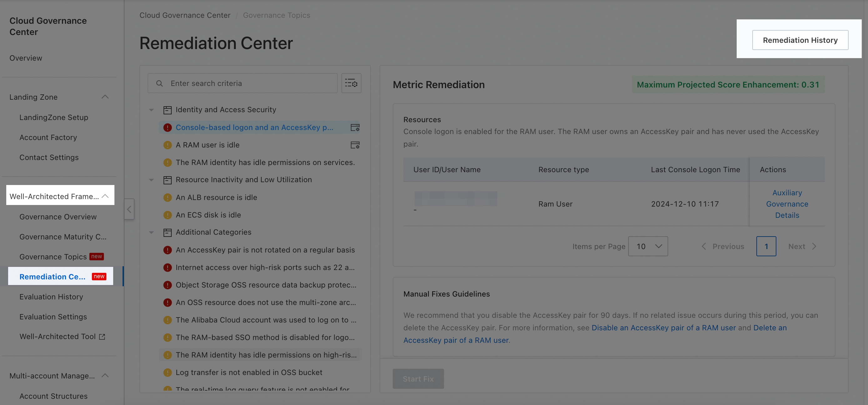Click the red alert icon for AccessKey rotation item
This screenshot has height=405, width=868.
167,250
